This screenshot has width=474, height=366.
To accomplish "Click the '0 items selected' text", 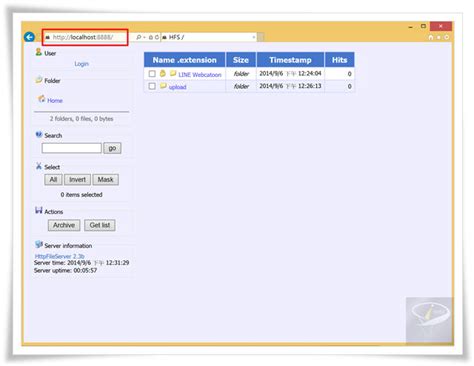I will pyautogui.click(x=81, y=195).
